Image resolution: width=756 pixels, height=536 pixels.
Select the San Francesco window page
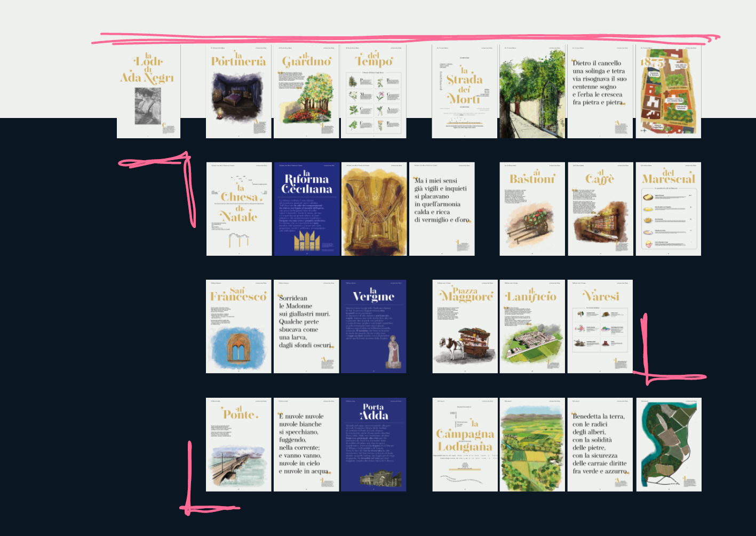(238, 326)
